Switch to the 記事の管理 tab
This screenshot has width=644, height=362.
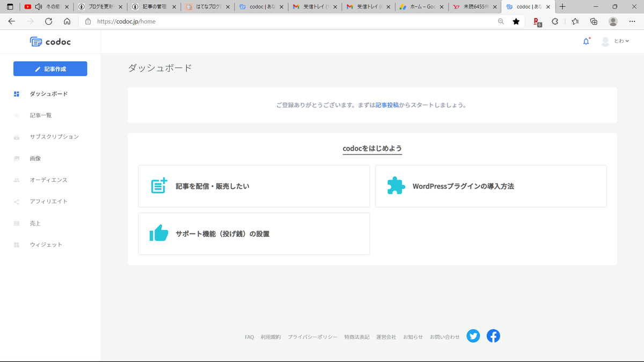pos(154,7)
